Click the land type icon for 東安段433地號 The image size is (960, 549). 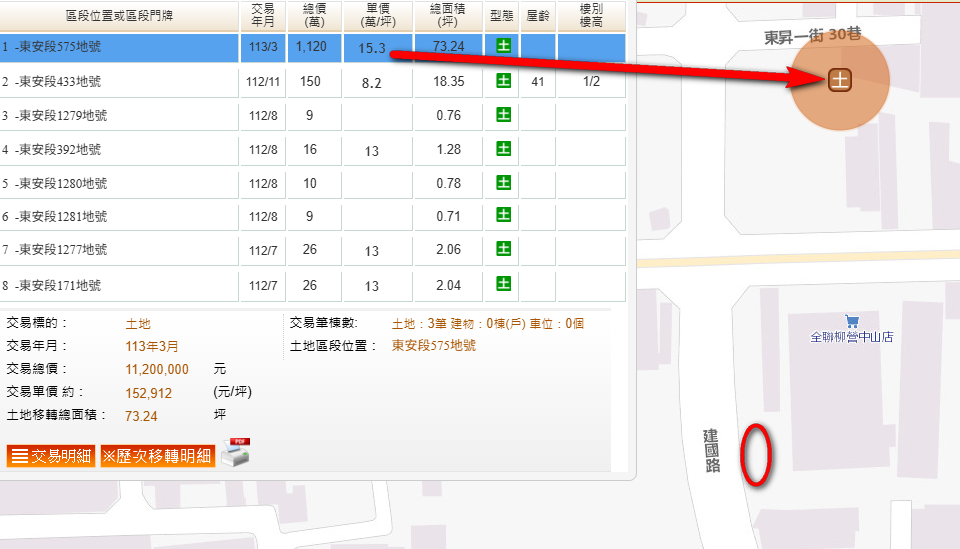pyautogui.click(x=503, y=81)
